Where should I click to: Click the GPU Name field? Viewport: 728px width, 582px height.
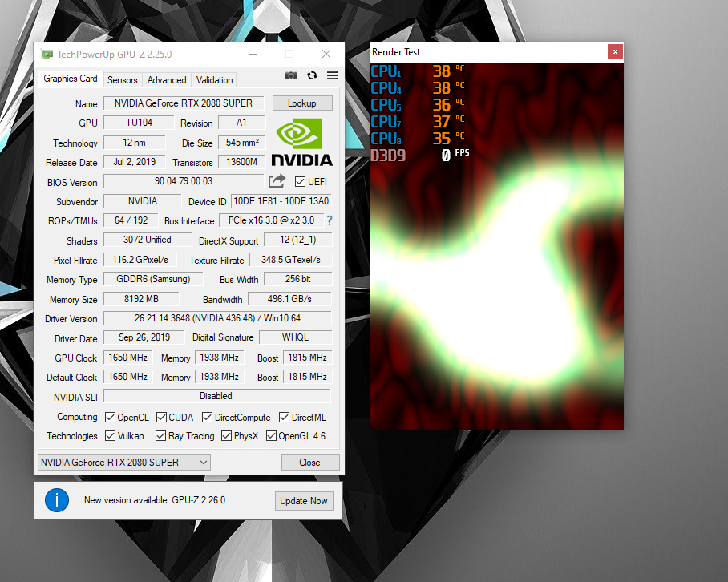click(x=184, y=103)
